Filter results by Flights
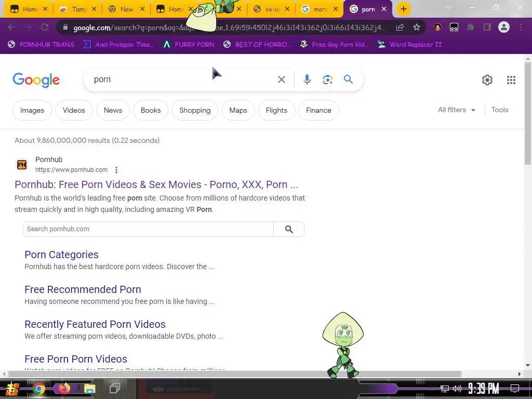This screenshot has height=399, width=532. pos(276,110)
